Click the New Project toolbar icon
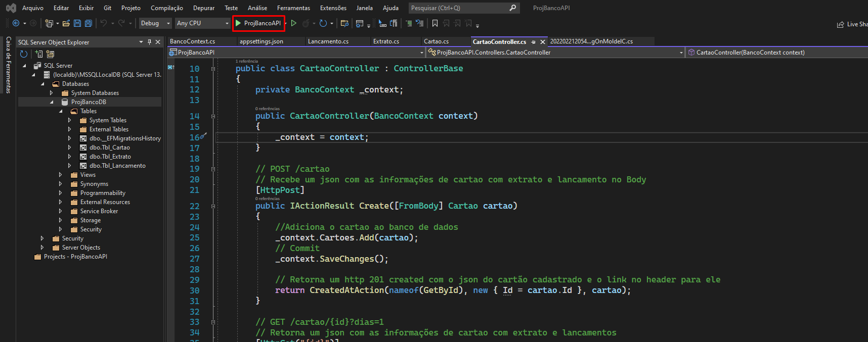Image resolution: width=868 pixels, height=342 pixels. [x=49, y=23]
